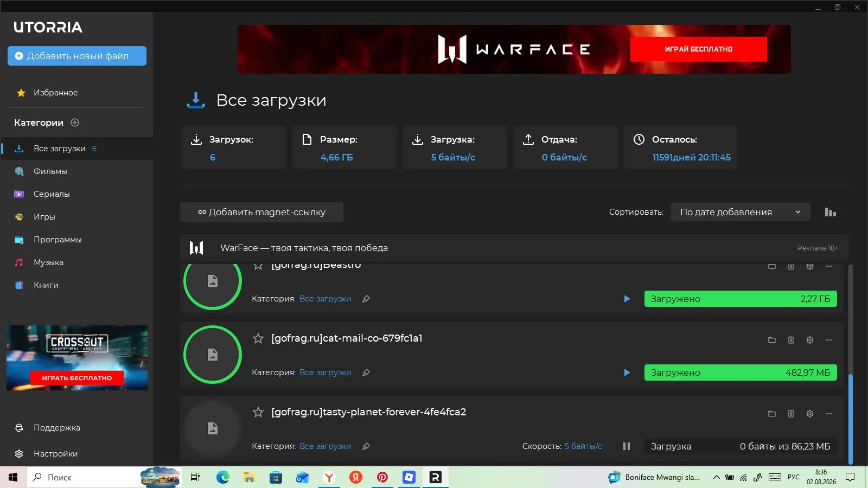Show hidden system tray icons chevron
The height and width of the screenshot is (488, 868).
(716, 477)
